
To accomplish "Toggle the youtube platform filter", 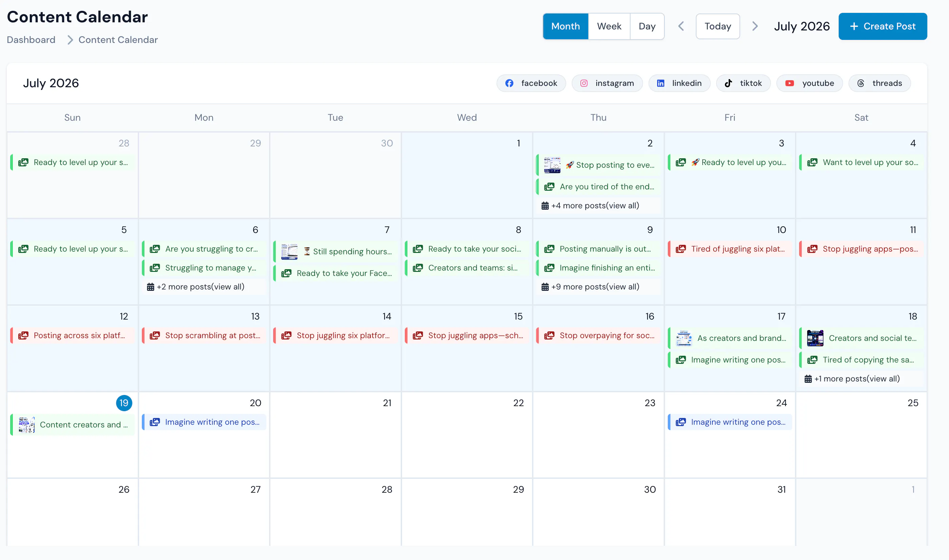I will point(809,83).
